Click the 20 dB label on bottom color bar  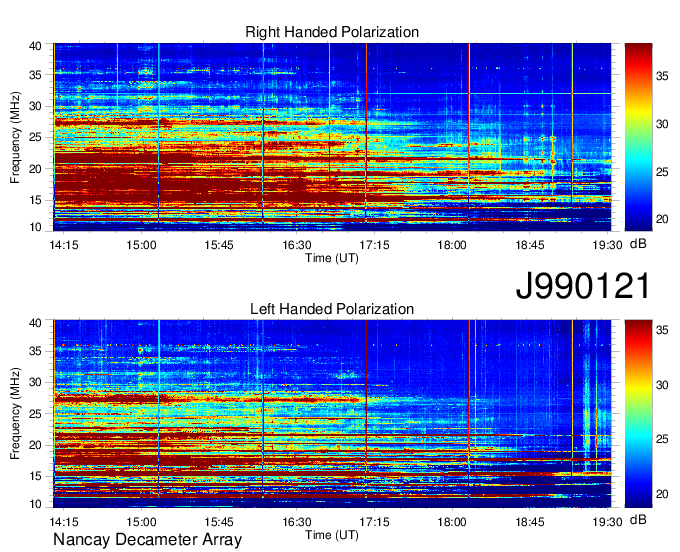pyautogui.click(x=662, y=494)
